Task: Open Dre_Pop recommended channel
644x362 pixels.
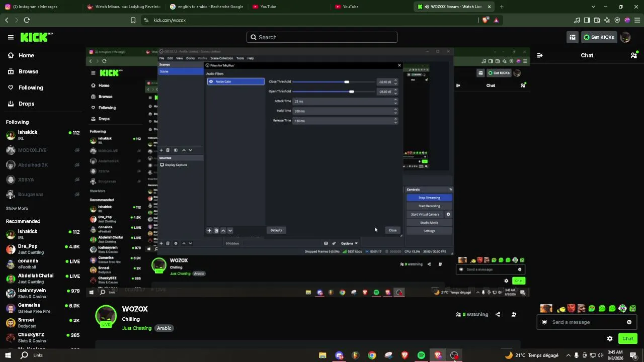Action: tap(43, 249)
